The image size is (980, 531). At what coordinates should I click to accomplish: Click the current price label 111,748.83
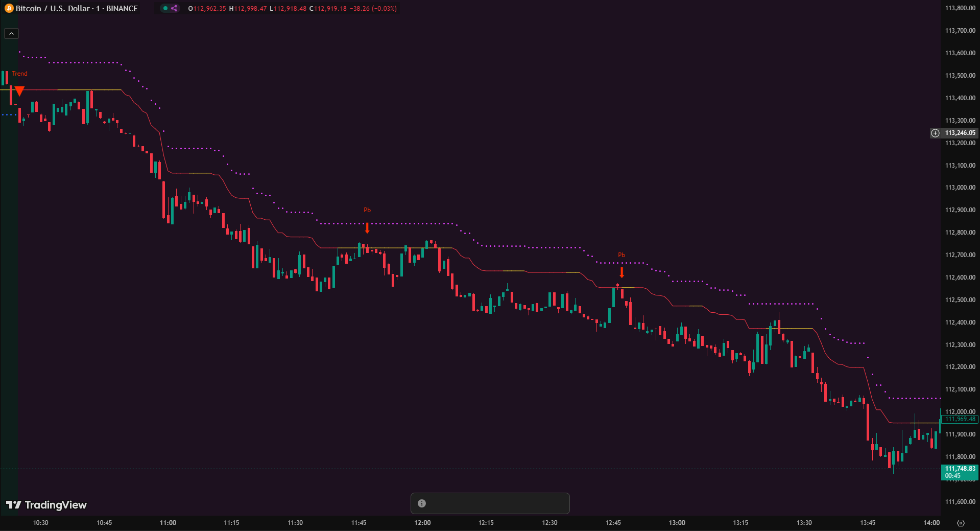(960, 469)
